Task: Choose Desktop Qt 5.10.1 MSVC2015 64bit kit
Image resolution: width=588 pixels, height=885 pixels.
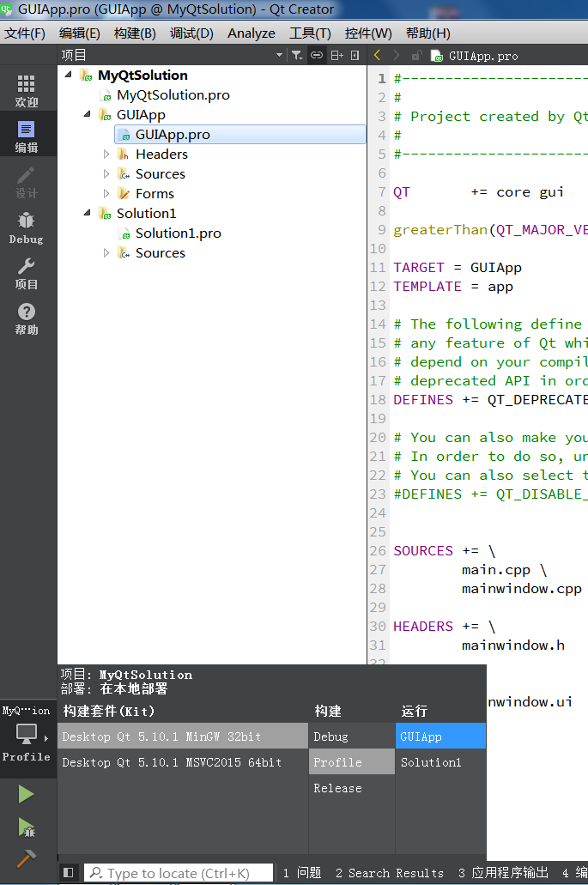Action: click(182, 762)
